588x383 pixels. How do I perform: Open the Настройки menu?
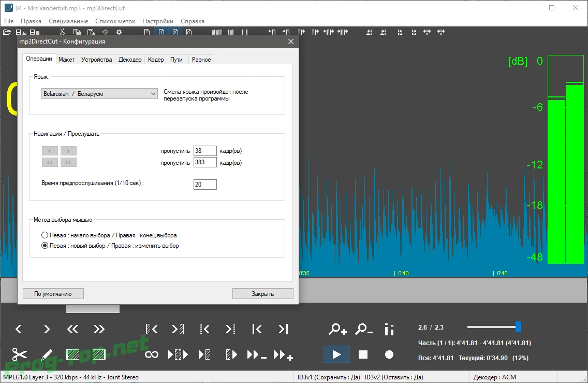tap(158, 21)
